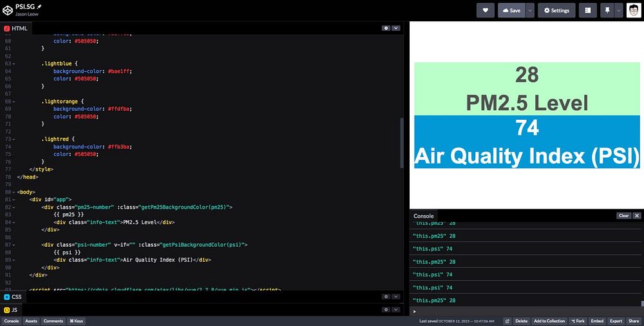Screen dimensions: 644x326
Task: Place cursor on #ffdfba color value
Action: coord(119,109)
